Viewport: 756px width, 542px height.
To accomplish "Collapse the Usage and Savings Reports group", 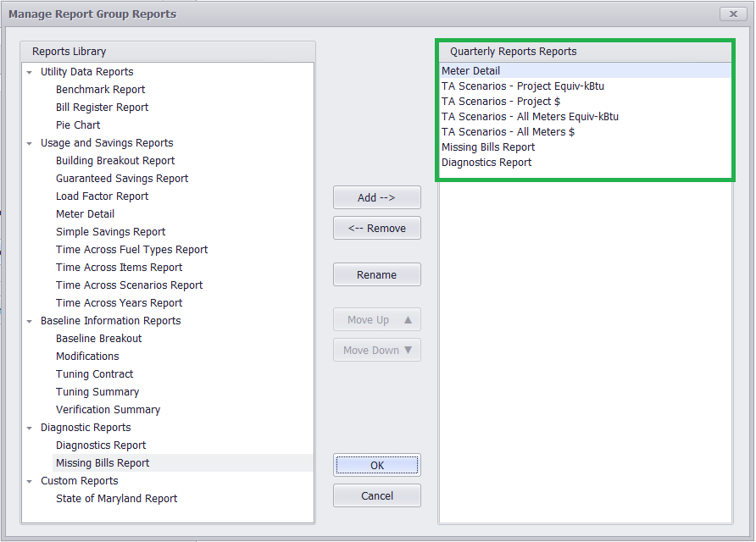I will pyautogui.click(x=30, y=144).
